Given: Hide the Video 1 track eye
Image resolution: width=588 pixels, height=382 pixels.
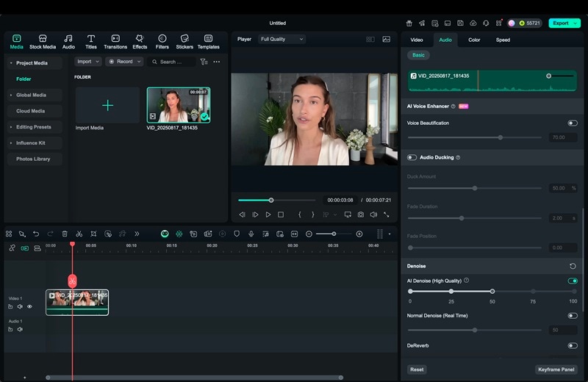Looking at the screenshot, I should (x=29, y=306).
